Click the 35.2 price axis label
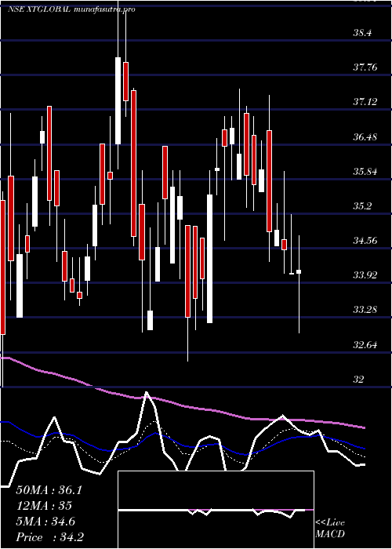The image size is (392, 549). point(362,205)
